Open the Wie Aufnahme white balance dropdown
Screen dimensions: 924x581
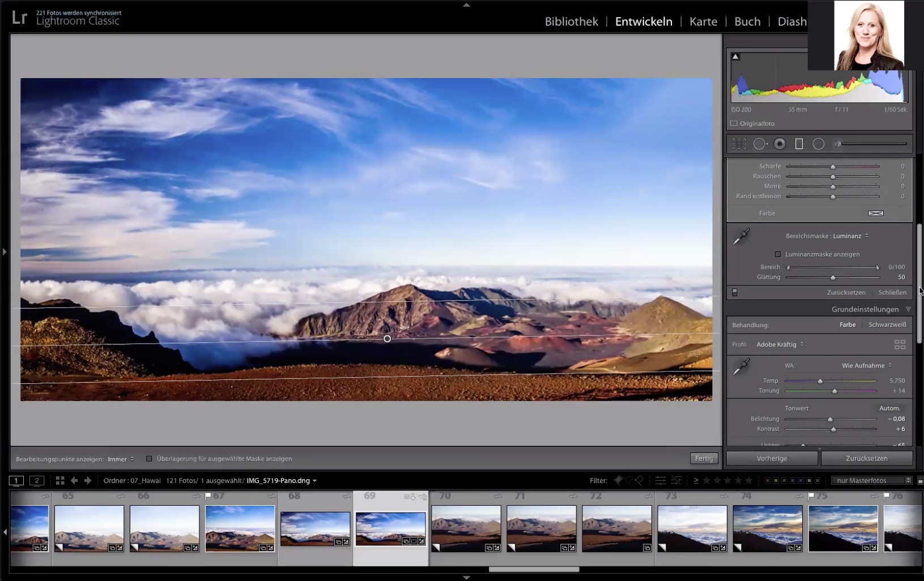[867, 365]
